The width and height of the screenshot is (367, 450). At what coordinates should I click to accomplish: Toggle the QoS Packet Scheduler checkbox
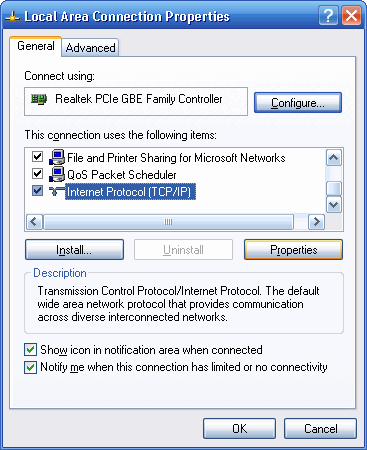tap(37, 174)
